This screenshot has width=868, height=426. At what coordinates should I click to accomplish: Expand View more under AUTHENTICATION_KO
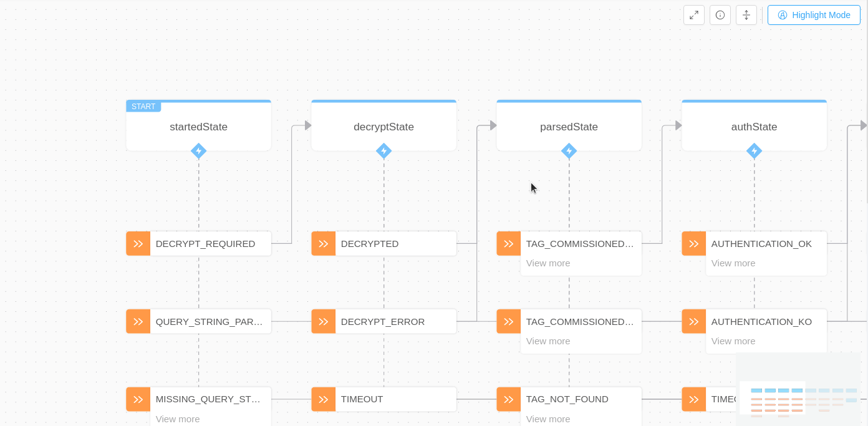[x=733, y=341]
